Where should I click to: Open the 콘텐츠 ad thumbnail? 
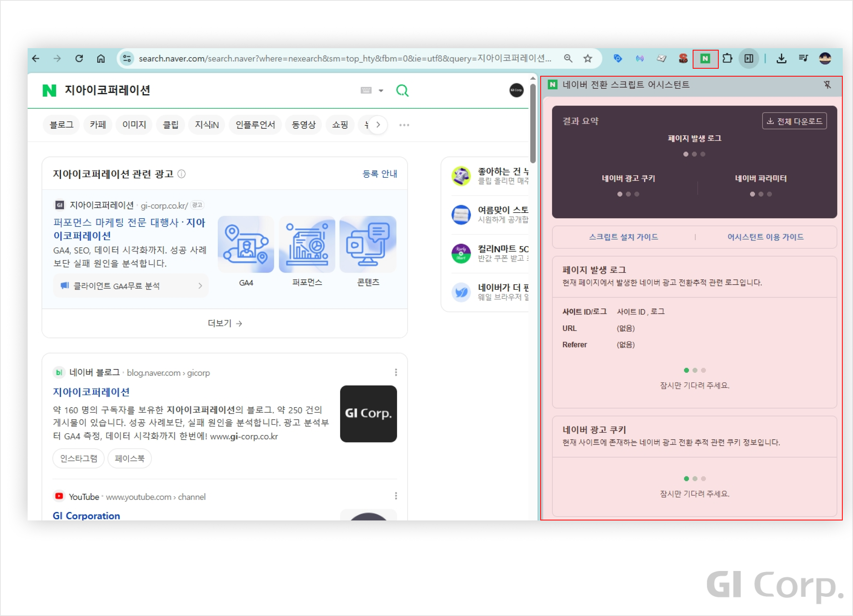368,245
